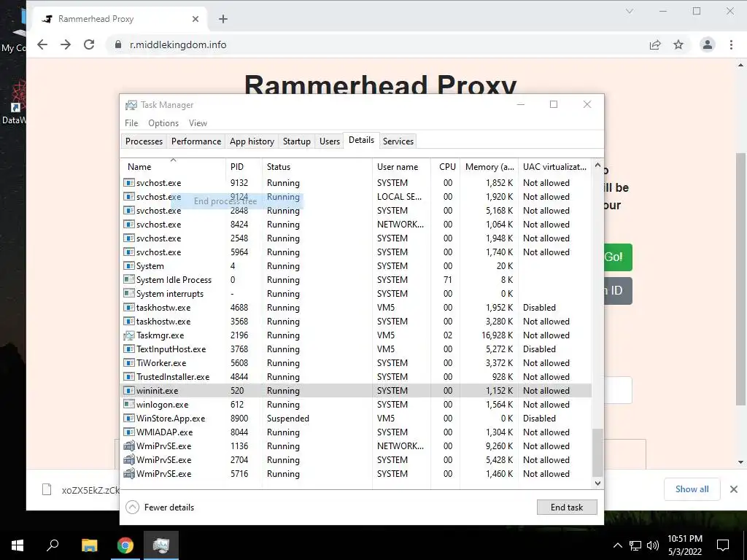Open a new Chrome tab

(223, 19)
